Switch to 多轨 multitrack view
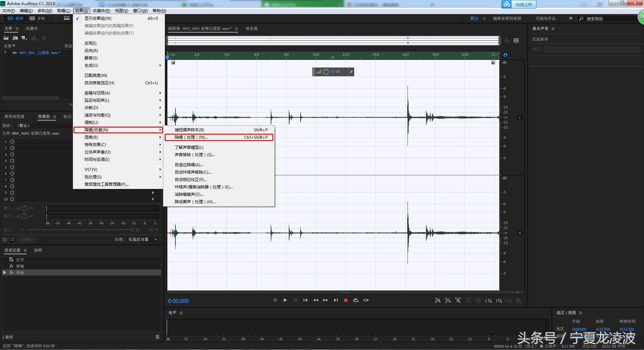The width and height of the screenshot is (644, 350). 37,18
